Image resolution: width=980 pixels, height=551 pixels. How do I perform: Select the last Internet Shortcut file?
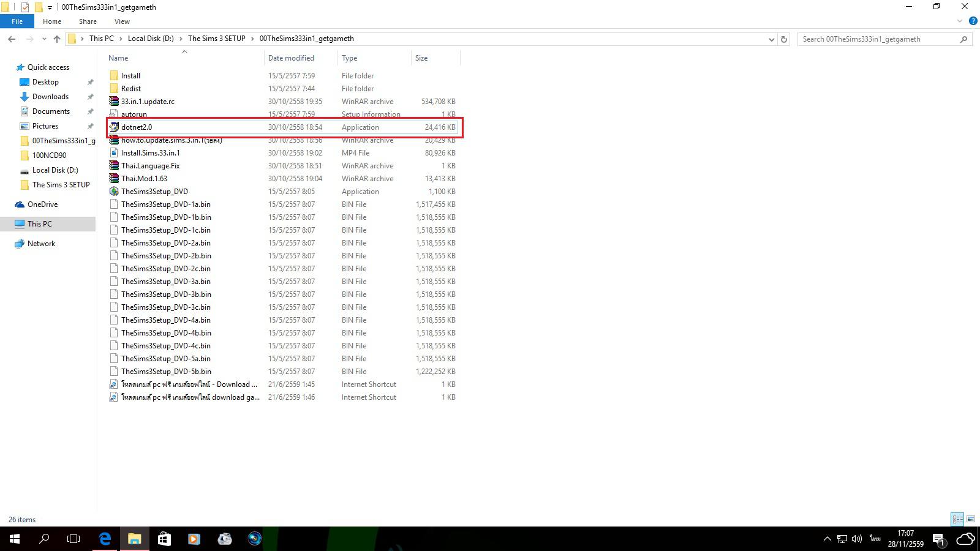point(190,397)
